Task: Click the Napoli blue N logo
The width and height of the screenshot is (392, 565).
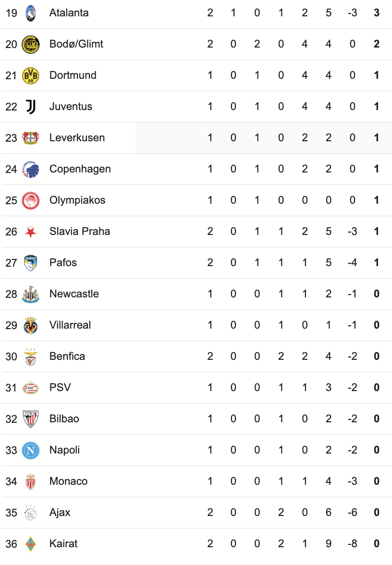Action: (31, 450)
